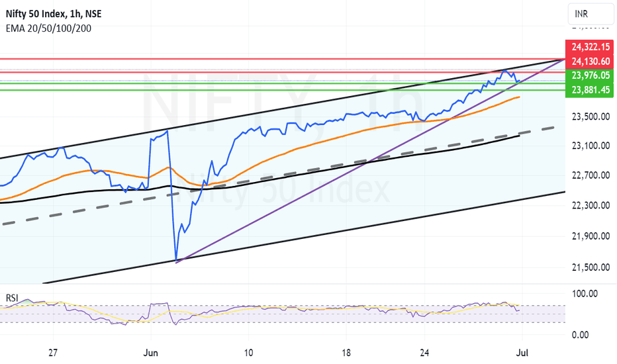Click the Jun date label on time axis

151,353
